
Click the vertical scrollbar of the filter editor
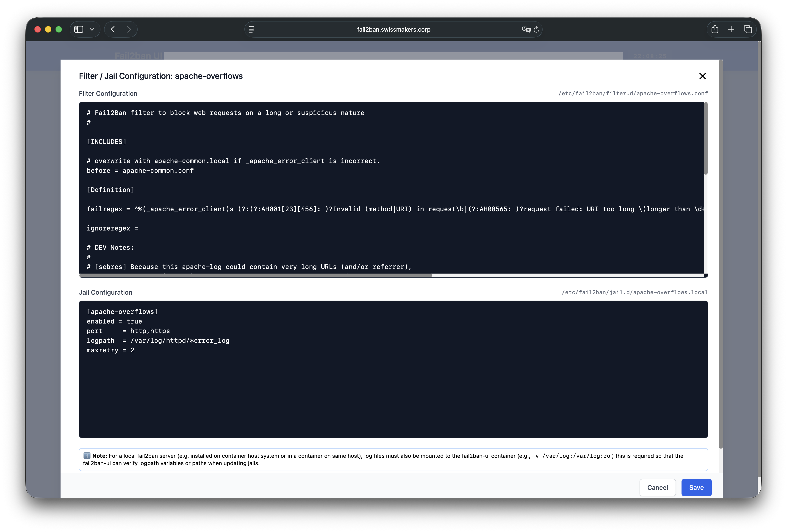point(706,139)
